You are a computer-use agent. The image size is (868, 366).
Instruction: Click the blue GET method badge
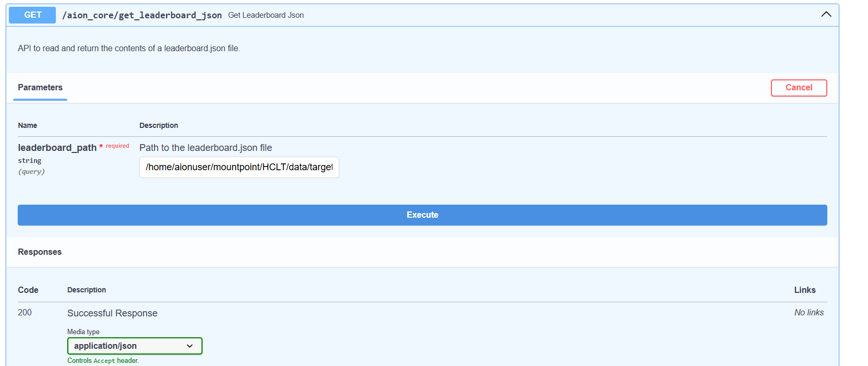coord(32,15)
